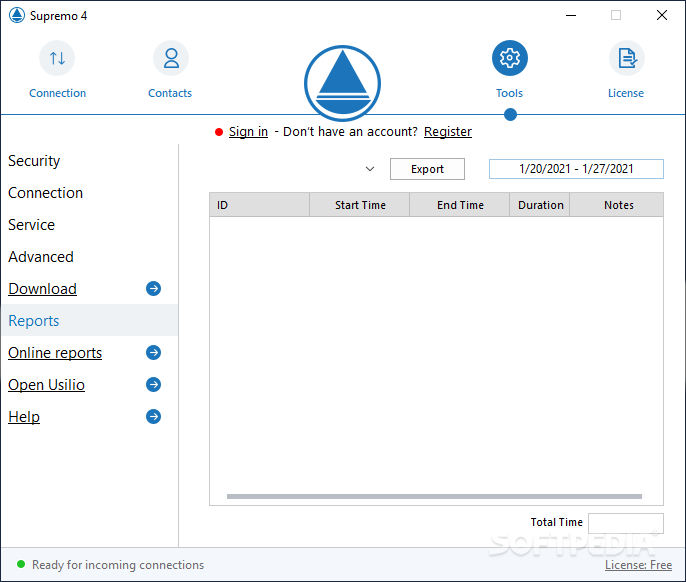Click the green ready status indicator
The height and width of the screenshot is (582, 686).
point(21,564)
